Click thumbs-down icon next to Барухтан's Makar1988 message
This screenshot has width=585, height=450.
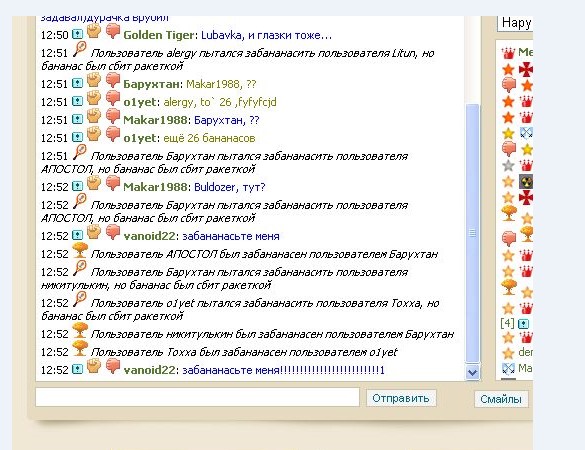(112, 81)
